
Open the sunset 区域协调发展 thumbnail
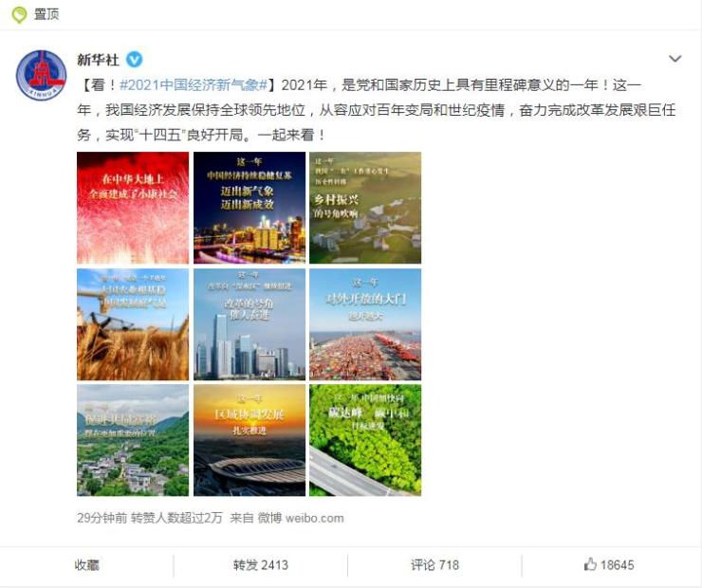coord(249,440)
